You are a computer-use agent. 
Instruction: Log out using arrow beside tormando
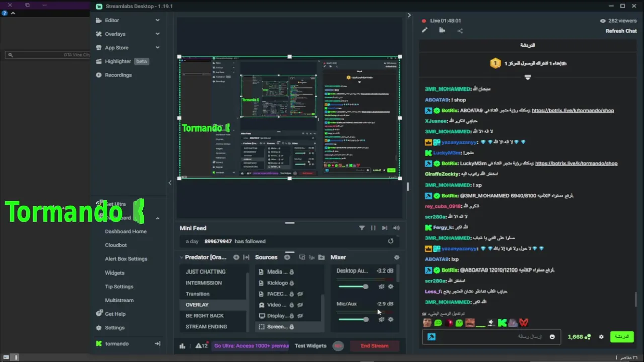pyautogui.click(x=157, y=344)
